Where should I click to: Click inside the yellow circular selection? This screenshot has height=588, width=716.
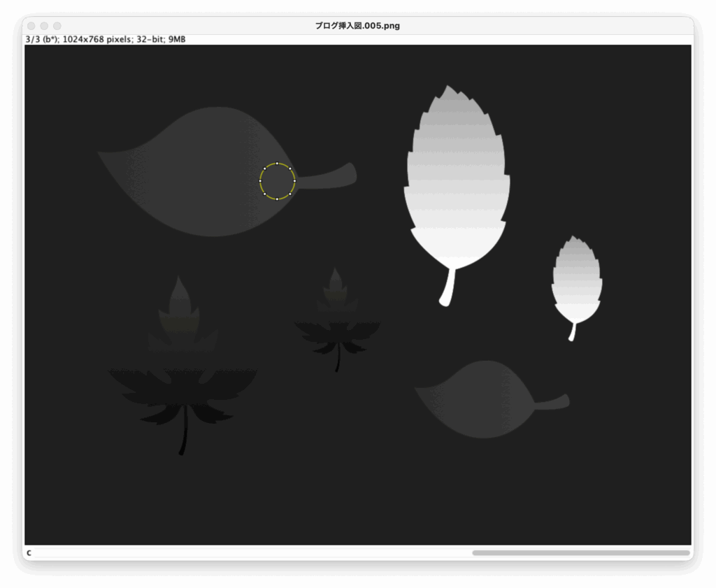pyautogui.click(x=278, y=182)
